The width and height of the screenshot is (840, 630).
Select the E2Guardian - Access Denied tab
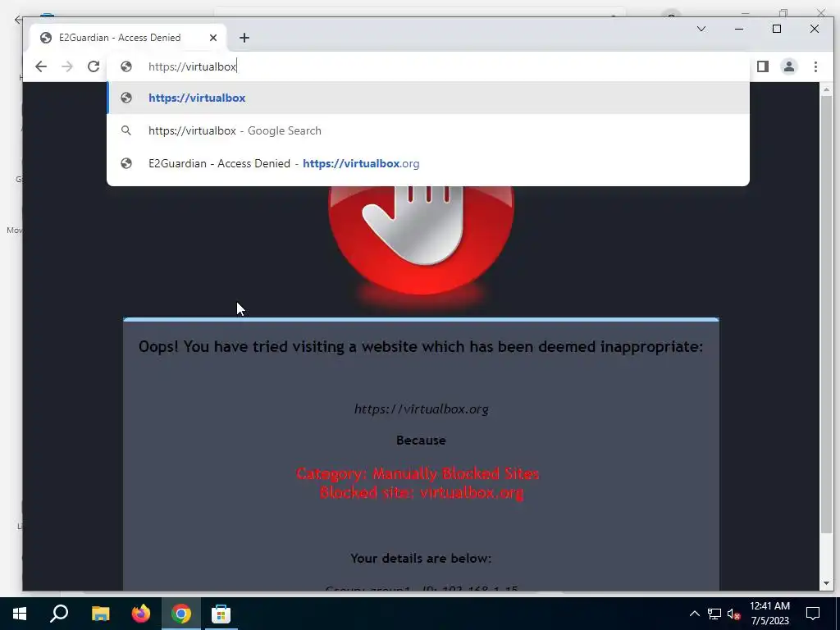point(129,38)
